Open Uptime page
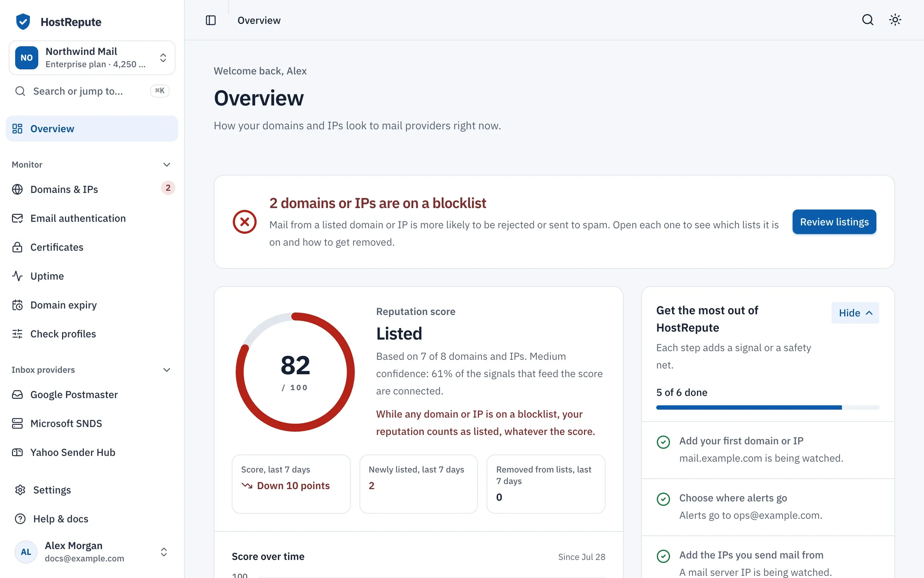 point(92,276)
